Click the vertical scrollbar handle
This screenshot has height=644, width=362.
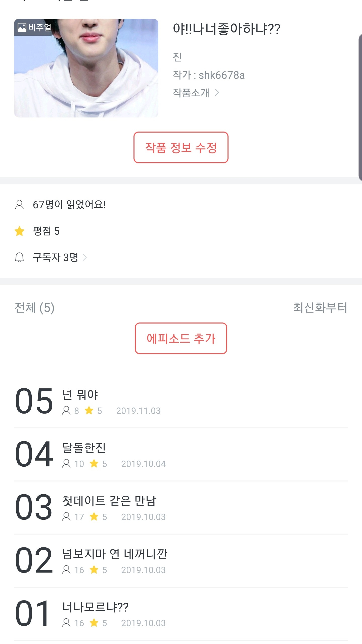pos(360,107)
